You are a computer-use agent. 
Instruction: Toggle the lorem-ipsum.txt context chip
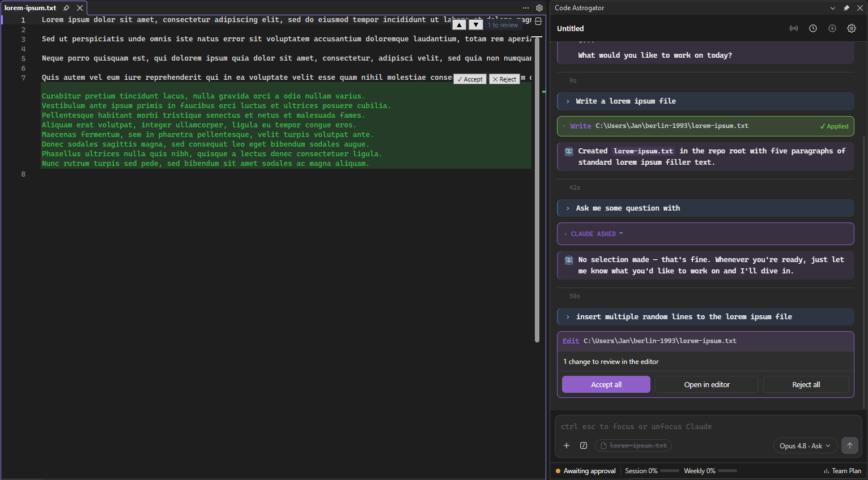[633, 445]
